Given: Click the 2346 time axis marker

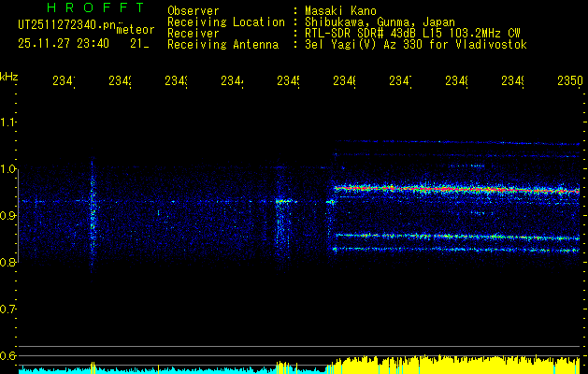Looking at the screenshot, I should [x=344, y=81].
